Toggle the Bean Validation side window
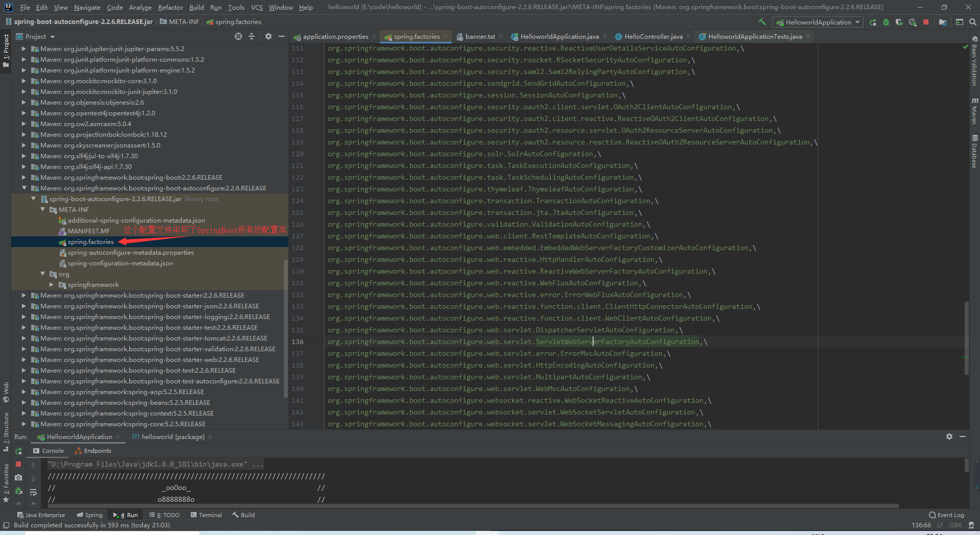 [x=974, y=61]
